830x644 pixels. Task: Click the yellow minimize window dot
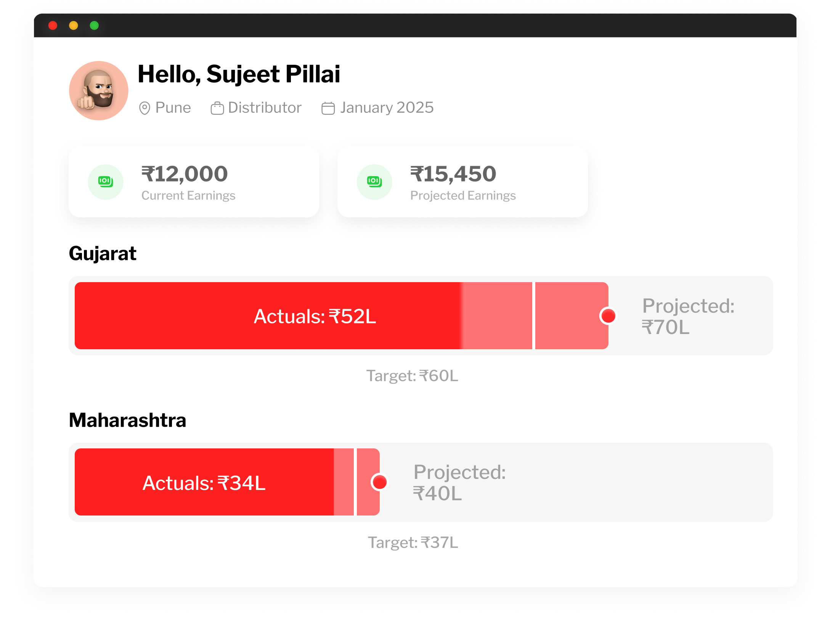tap(74, 26)
